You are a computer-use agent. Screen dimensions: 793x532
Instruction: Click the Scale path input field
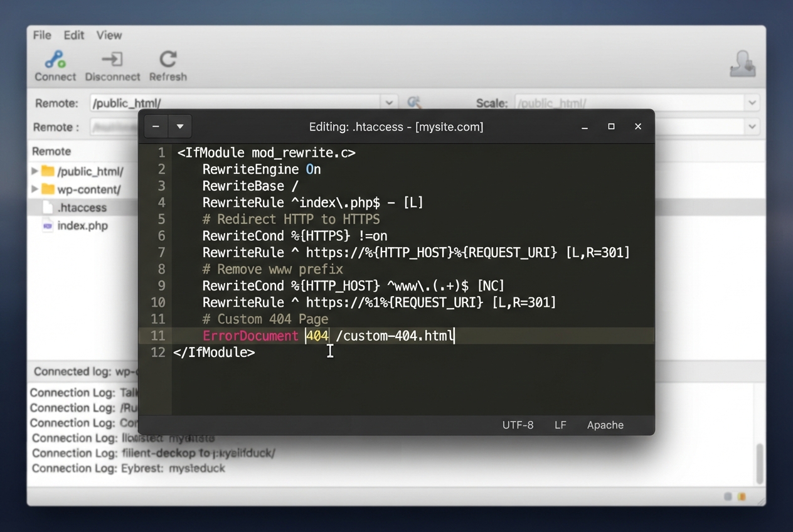point(630,103)
